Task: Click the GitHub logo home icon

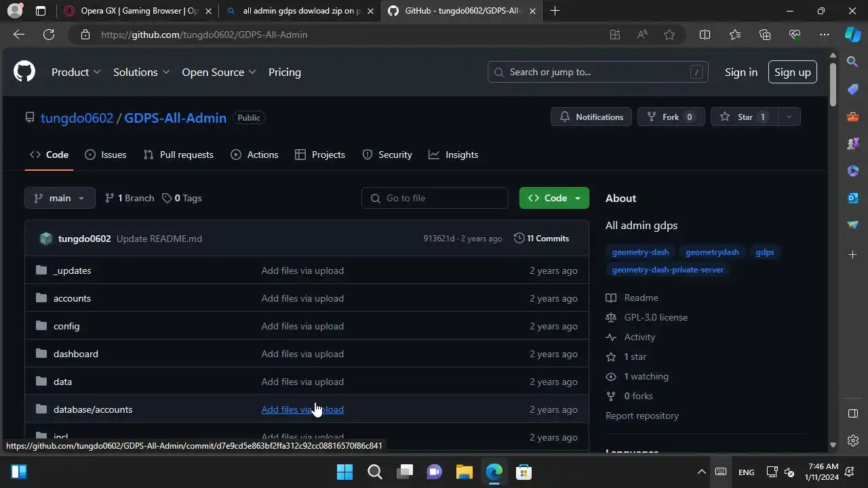Action: point(24,72)
